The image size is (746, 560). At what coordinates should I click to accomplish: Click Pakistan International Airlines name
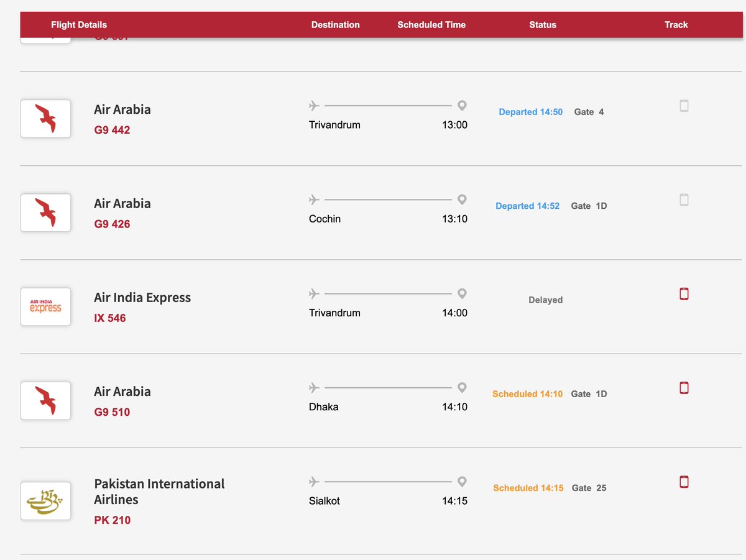159,492
